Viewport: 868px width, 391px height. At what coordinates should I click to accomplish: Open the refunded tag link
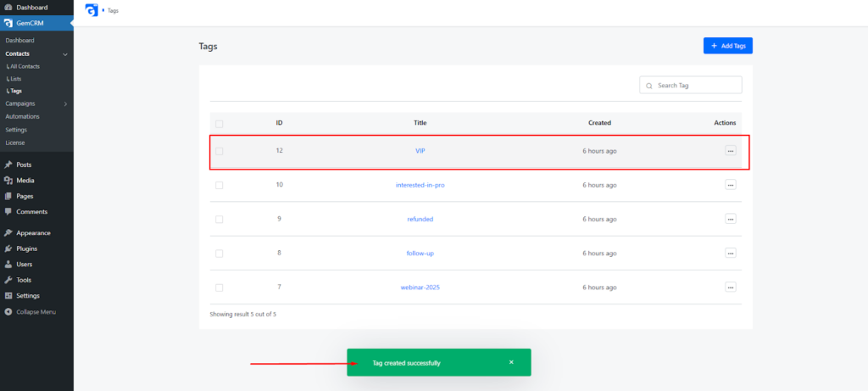[x=420, y=219]
